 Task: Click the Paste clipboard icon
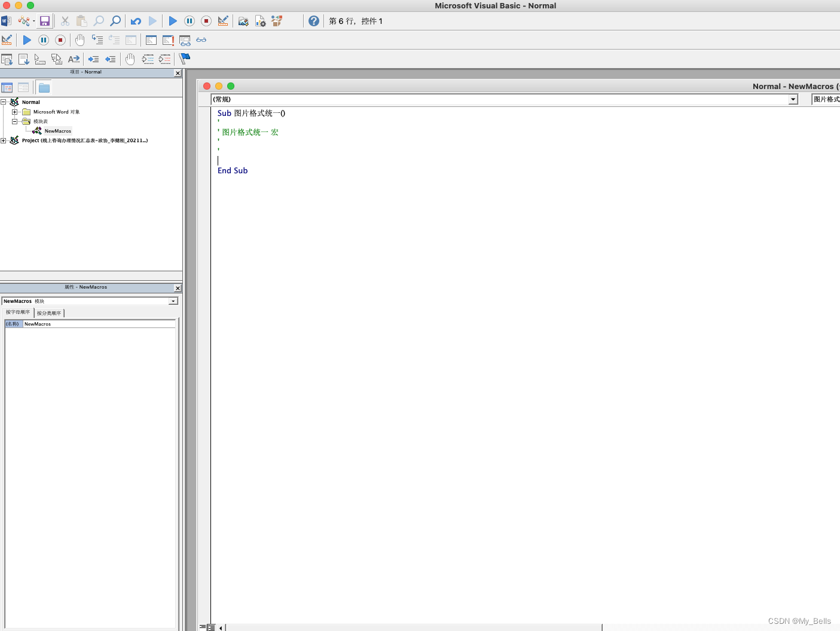82,21
